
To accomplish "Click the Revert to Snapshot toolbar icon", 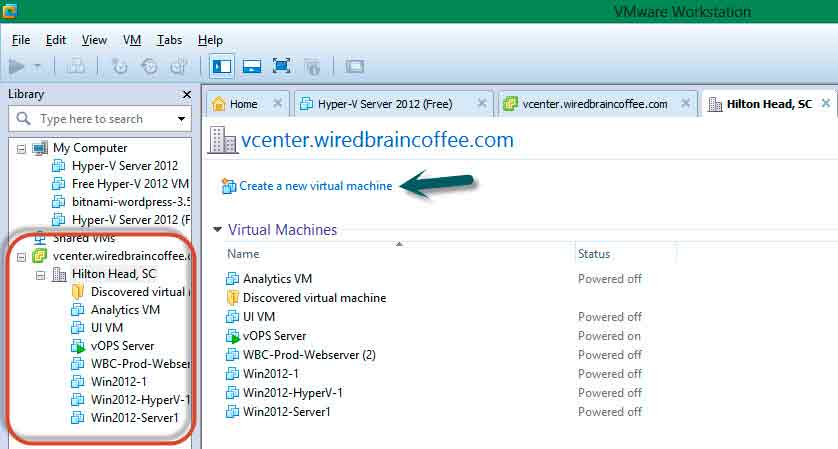I will click(x=149, y=67).
